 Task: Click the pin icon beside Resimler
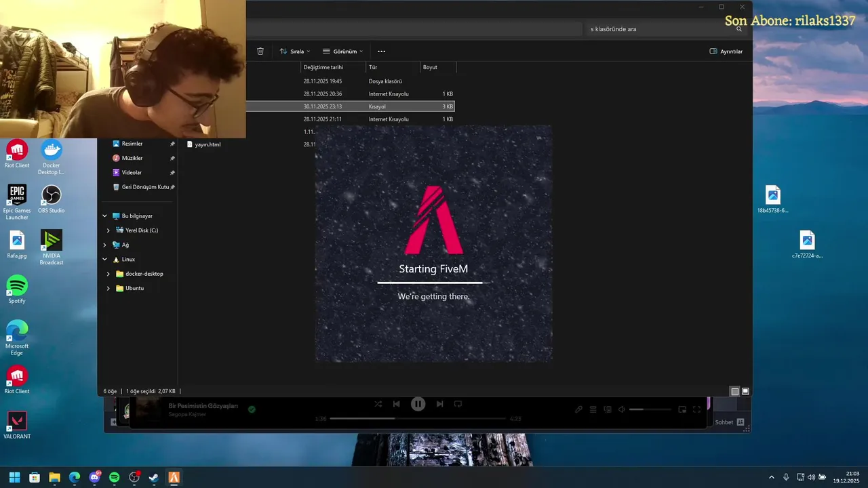pyautogui.click(x=172, y=144)
